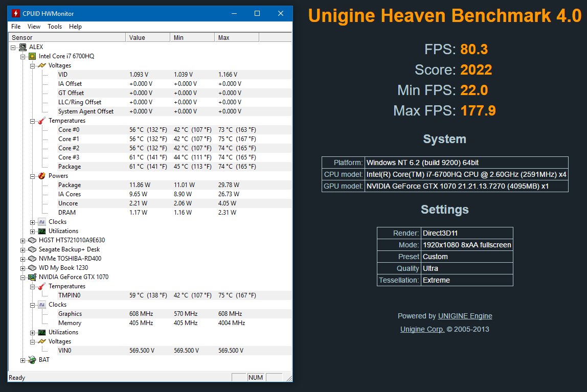Click the WD My Book 1230 drive icon
Image resolution: width=587 pixels, height=392 pixels.
click(x=32, y=268)
